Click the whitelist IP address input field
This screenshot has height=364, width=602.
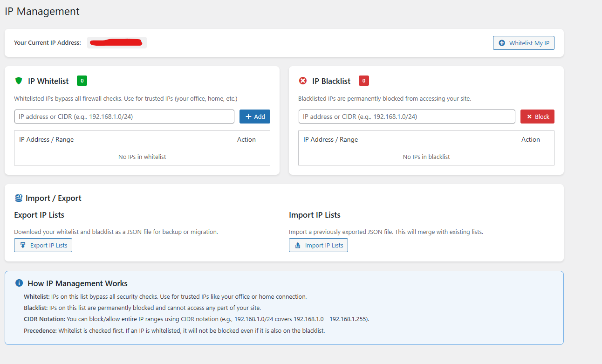coord(123,117)
